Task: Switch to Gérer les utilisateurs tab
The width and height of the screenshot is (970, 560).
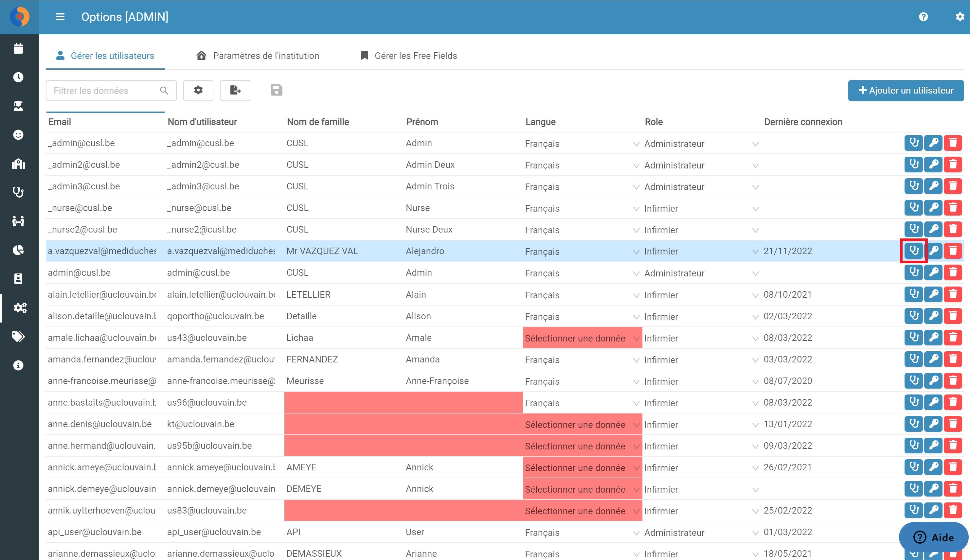Action: coord(105,56)
